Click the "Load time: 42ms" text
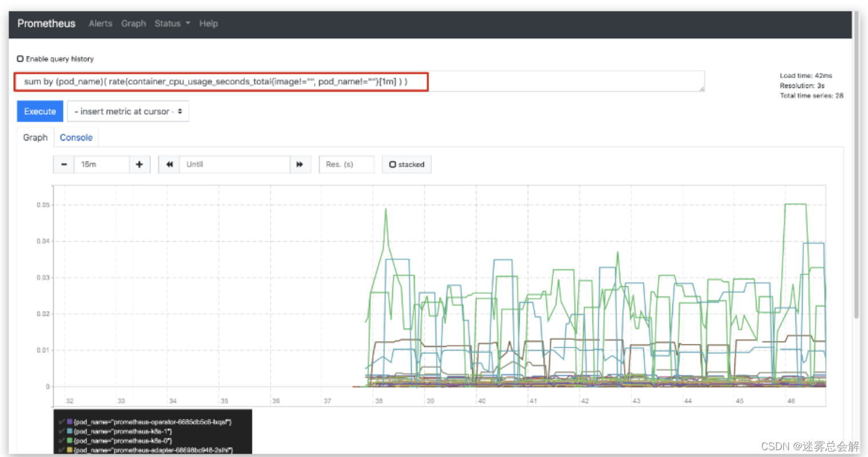The height and width of the screenshot is (457, 868). click(x=806, y=75)
